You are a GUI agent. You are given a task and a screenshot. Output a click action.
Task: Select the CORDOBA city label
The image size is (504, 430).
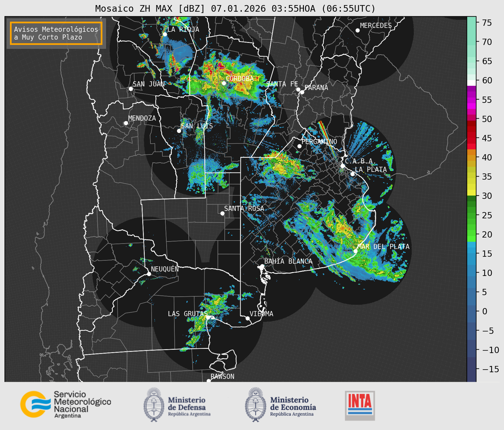click(x=240, y=79)
